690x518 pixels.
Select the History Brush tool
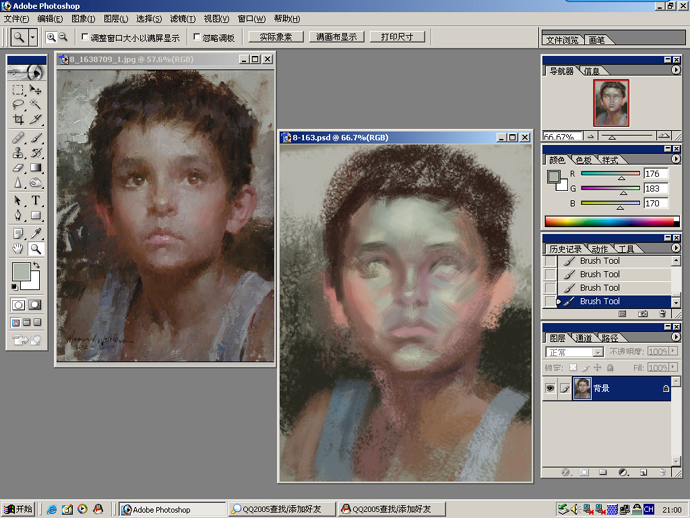pyautogui.click(x=36, y=153)
